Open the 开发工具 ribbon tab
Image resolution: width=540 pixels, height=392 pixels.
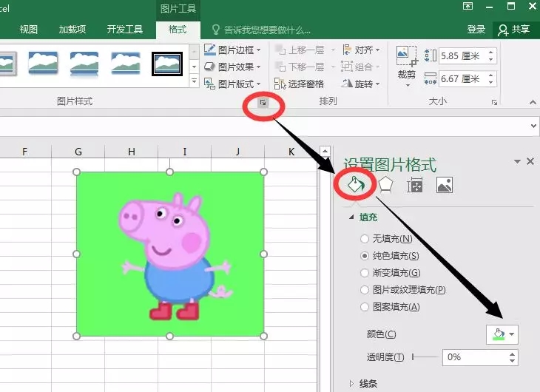pos(124,30)
